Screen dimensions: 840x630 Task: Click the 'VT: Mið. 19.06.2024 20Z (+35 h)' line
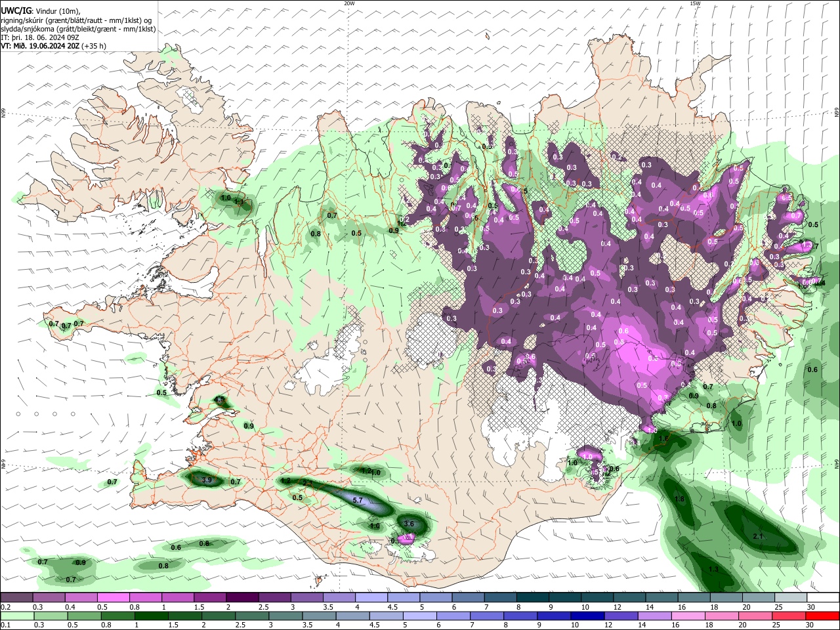(x=54, y=46)
